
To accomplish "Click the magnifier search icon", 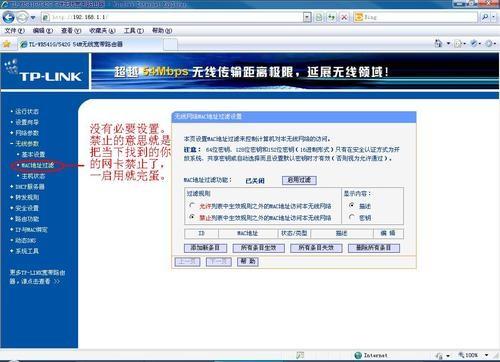I will (x=485, y=17).
